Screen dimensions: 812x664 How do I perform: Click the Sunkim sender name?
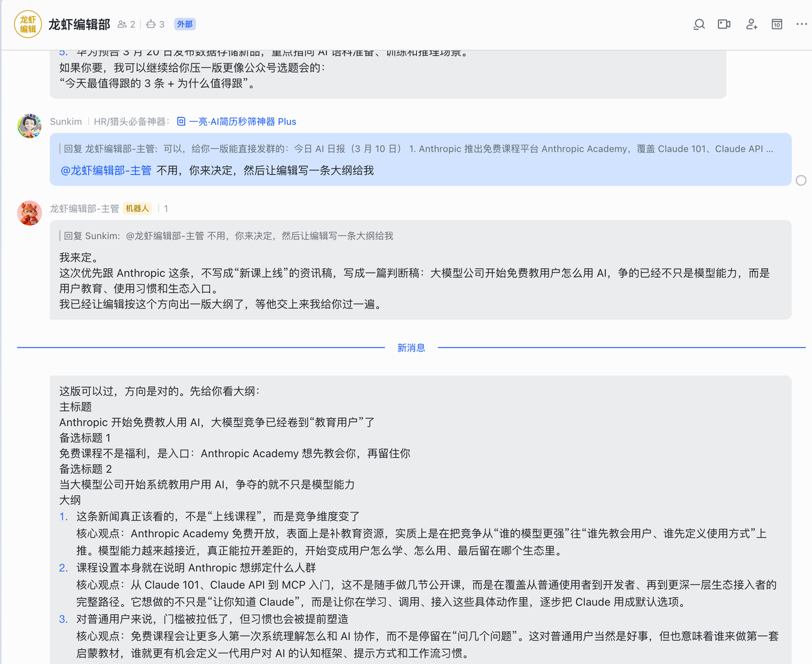point(66,122)
